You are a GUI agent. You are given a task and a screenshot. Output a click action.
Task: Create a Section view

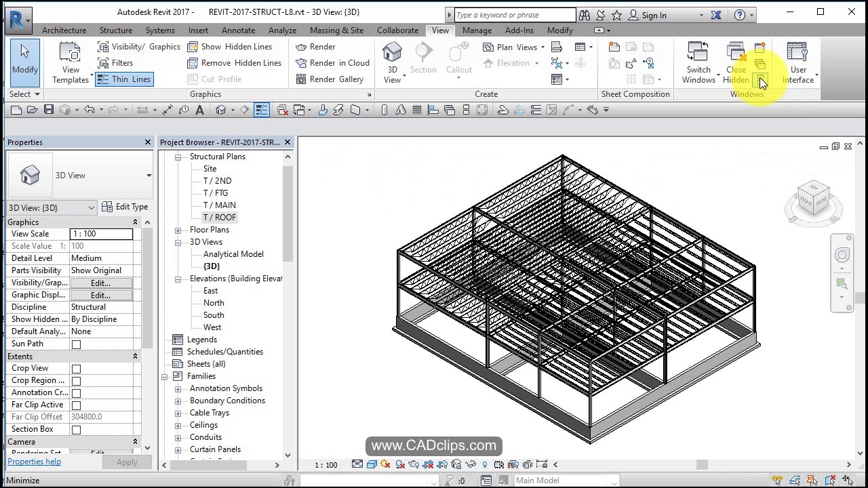(423, 60)
